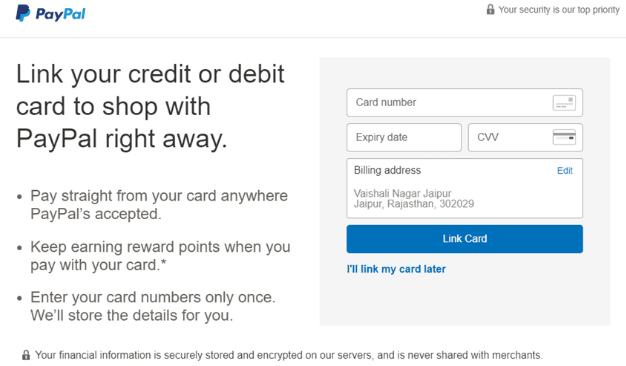The height and width of the screenshot is (366, 626).
Task: Click the card icon inside Card number field
Action: coord(564,103)
